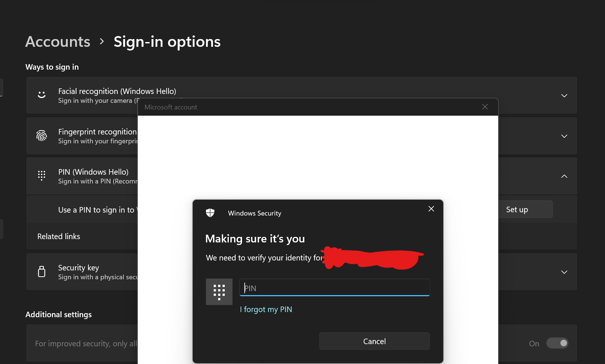This screenshot has height=364, width=605.
Task: Click the Security key USB icon
Action: 42,272
